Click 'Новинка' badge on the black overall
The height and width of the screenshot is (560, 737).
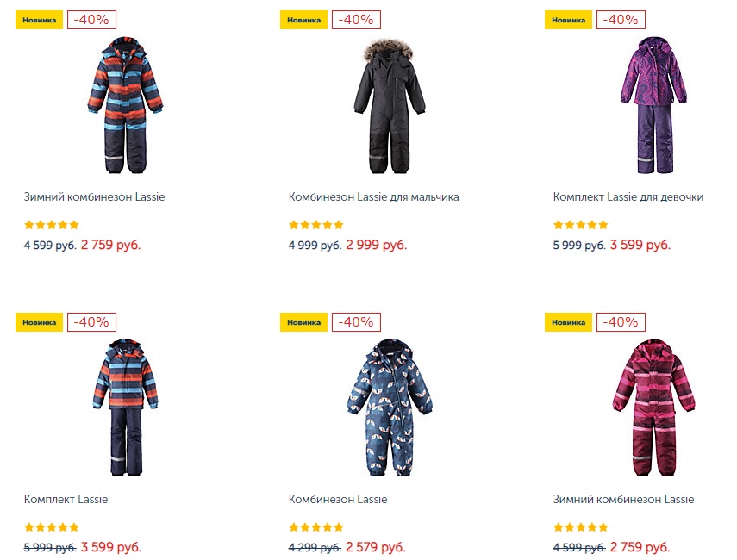[x=303, y=20]
